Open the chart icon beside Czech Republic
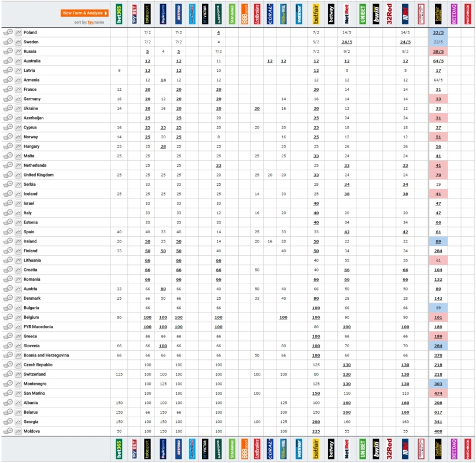The width and height of the screenshot is (476, 463). click(x=18, y=365)
